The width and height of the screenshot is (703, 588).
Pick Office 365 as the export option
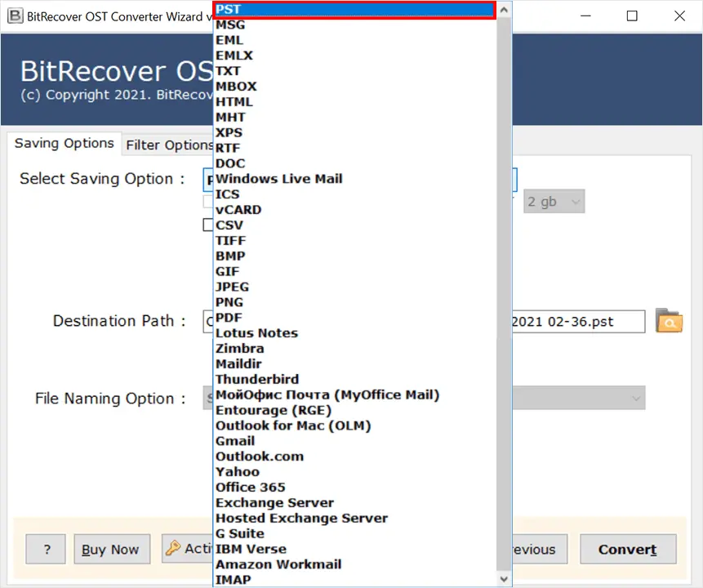point(250,487)
